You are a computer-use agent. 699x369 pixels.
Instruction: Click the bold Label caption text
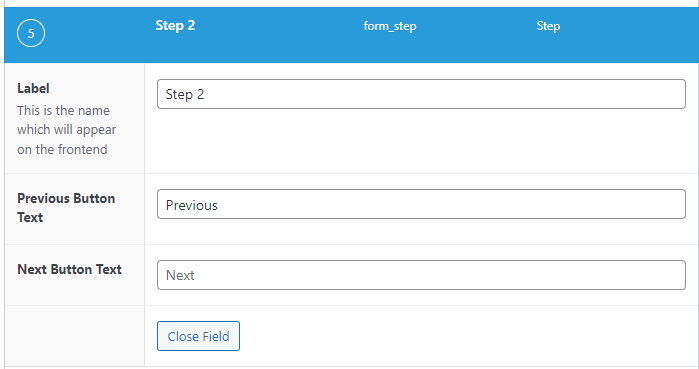click(33, 88)
